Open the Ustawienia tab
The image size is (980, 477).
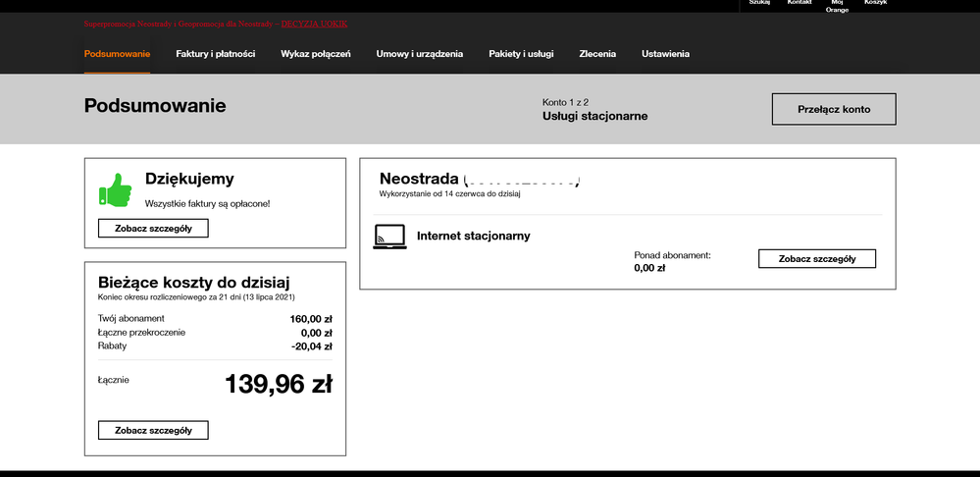coord(665,54)
